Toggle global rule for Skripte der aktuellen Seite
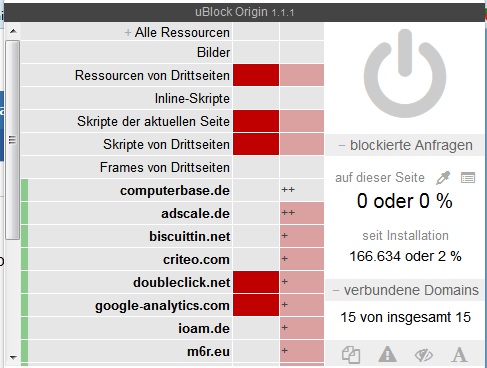The width and height of the screenshot is (487, 368). pyautogui.click(x=256, y=121)
